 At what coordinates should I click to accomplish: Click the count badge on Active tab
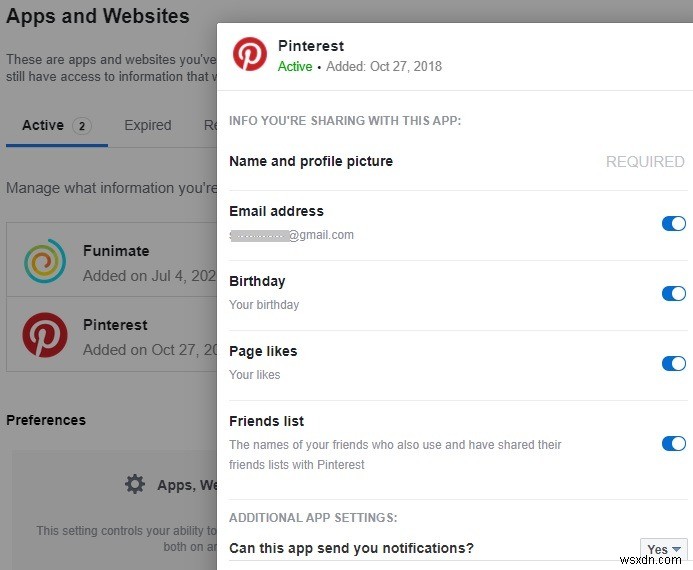point(82,126)
